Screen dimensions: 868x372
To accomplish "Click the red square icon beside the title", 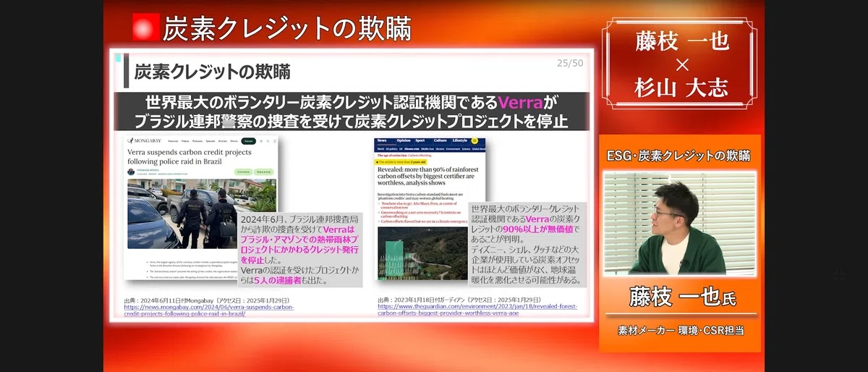I will pyautogui.click(x=145, y=28).
